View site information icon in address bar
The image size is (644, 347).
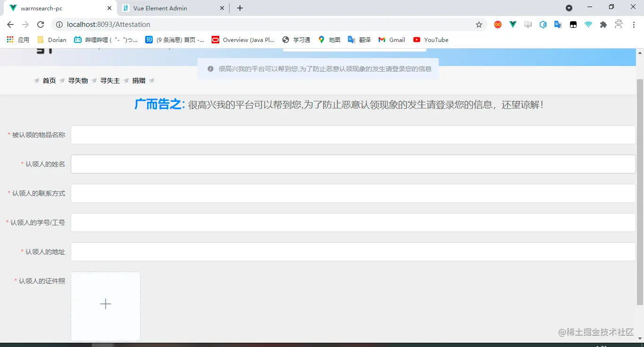pyautogui.click(x=59, y=25)
